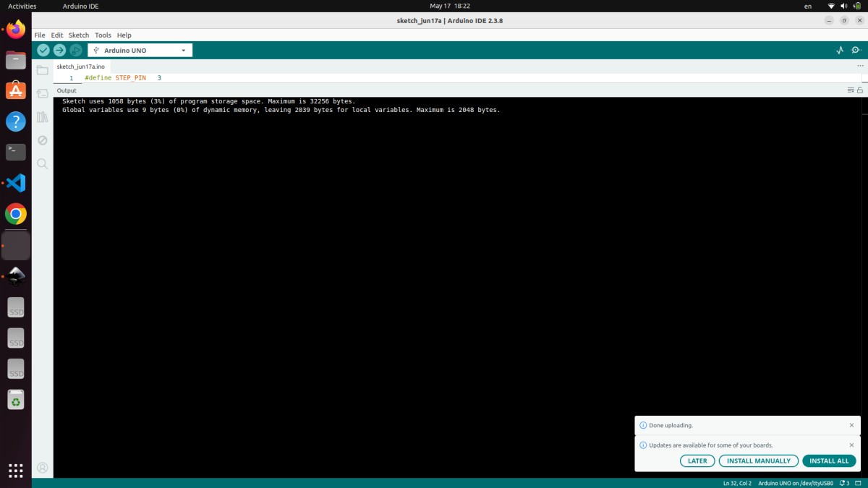The width and height of the screenshot is (868, 488).
Task: Click the 'Global variables use 9 bytes' output line
Action: (281, 110)
